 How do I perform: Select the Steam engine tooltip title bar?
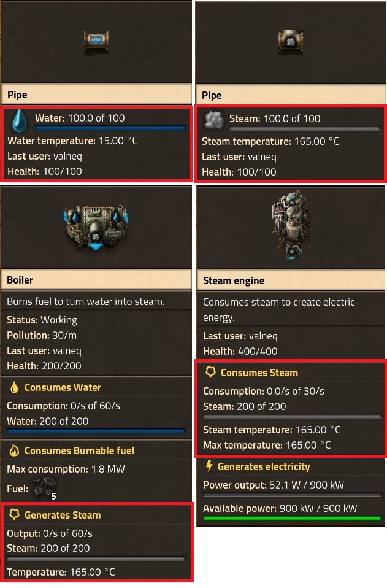tap(289, 280)
